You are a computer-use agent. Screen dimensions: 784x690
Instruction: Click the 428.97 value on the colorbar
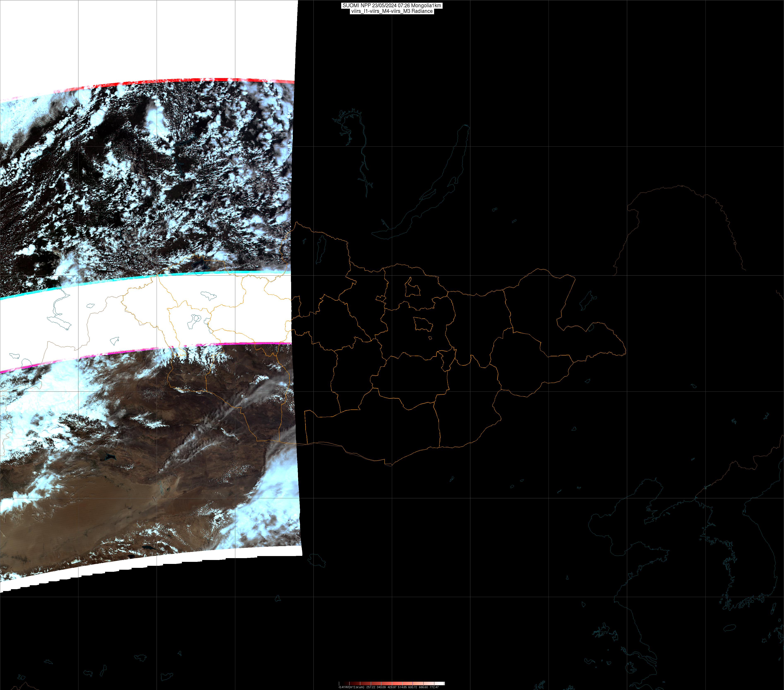coord(392,687)
